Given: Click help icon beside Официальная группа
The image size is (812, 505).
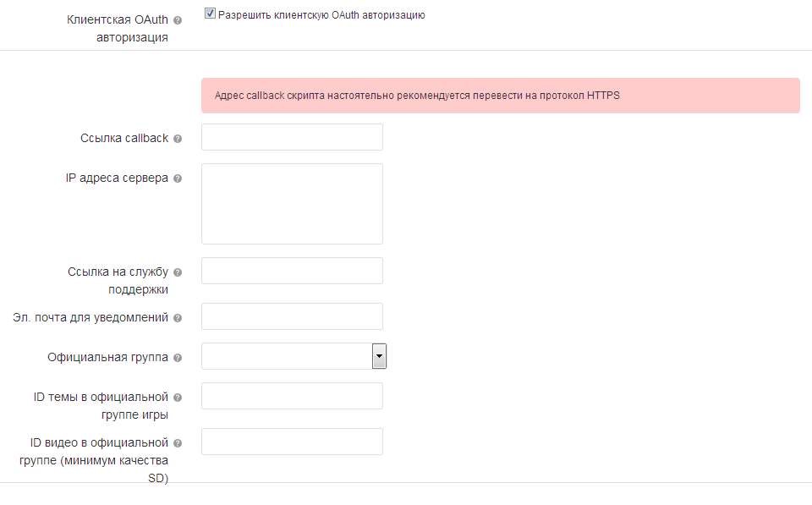Looking at the screenshot, I should click(178, 358).
